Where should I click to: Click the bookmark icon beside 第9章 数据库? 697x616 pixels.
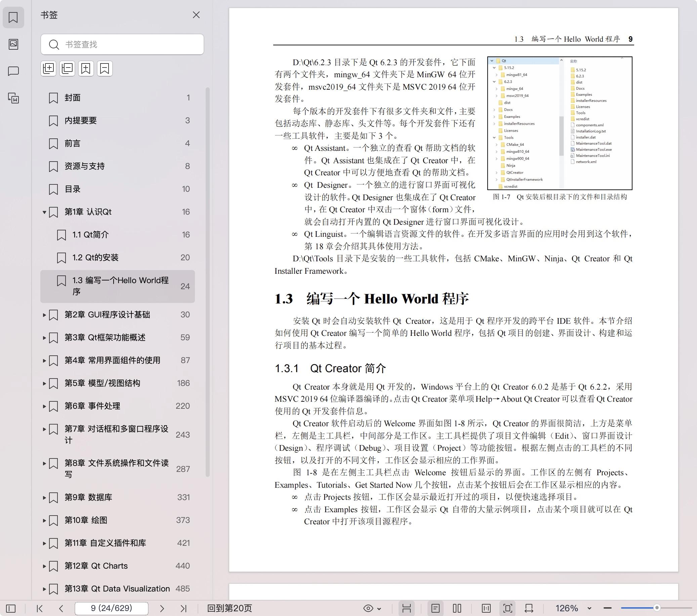[x=53, y=498]
